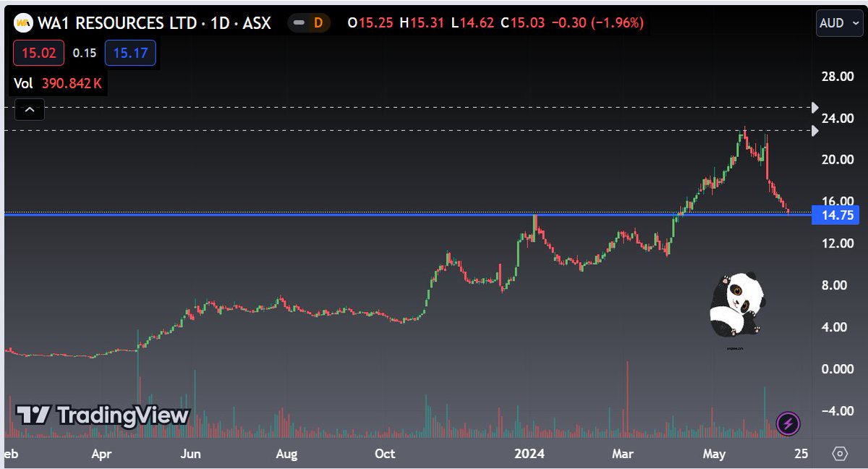Open the purple lightning-bolt quick action icon
This screenshot has height=469, width=868.
[x=788, y=423]
